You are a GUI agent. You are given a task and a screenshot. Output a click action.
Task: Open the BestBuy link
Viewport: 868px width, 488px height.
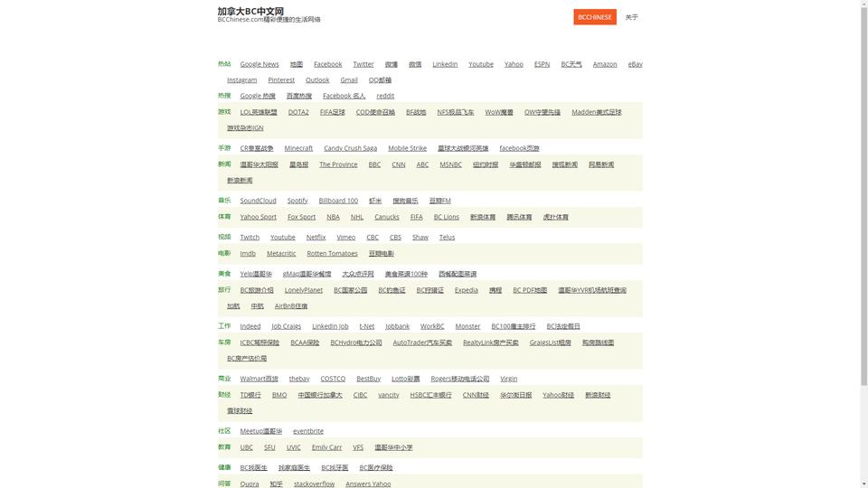coord(369,379)
